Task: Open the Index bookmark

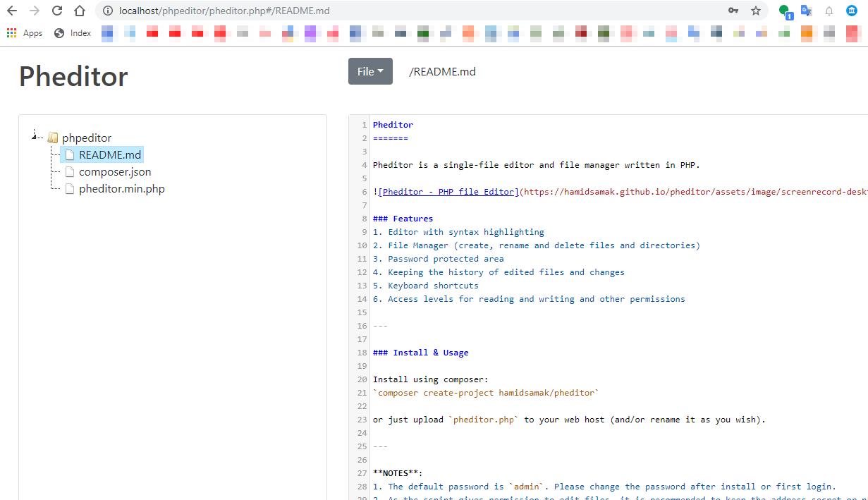Action: click(x=73, y=33)
